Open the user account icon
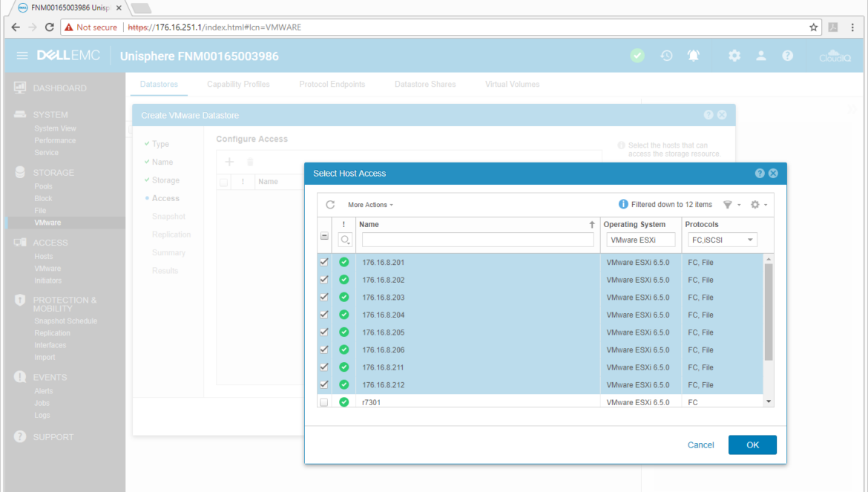 pyautogui.click(x=761, y=56)
